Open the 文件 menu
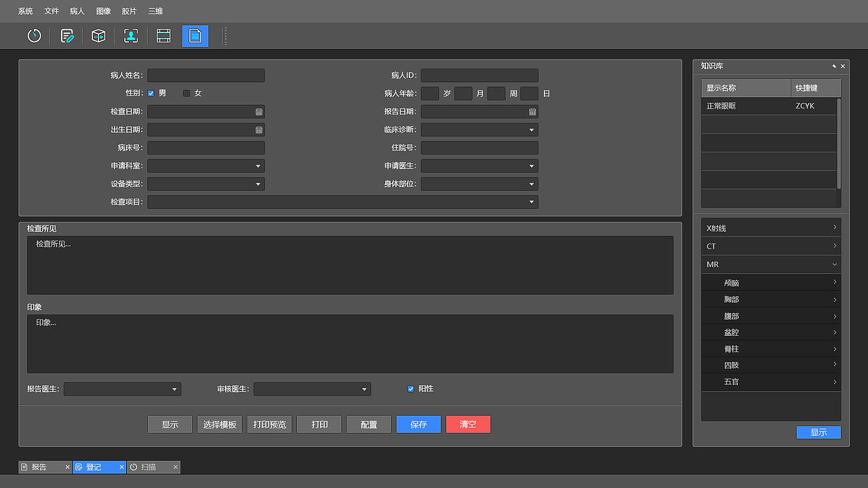Screen dimensions: 868x488 click(x=52, y=11)
